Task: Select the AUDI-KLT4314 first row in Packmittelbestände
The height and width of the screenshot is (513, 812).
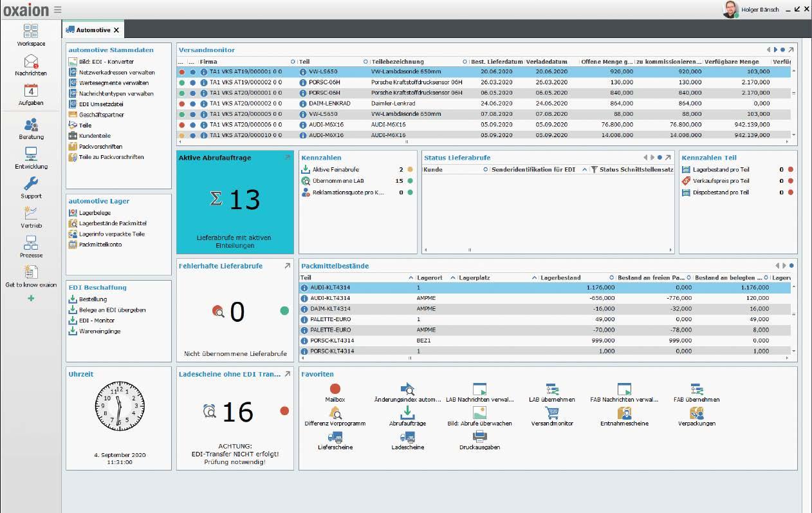Action: coord(545,287)
